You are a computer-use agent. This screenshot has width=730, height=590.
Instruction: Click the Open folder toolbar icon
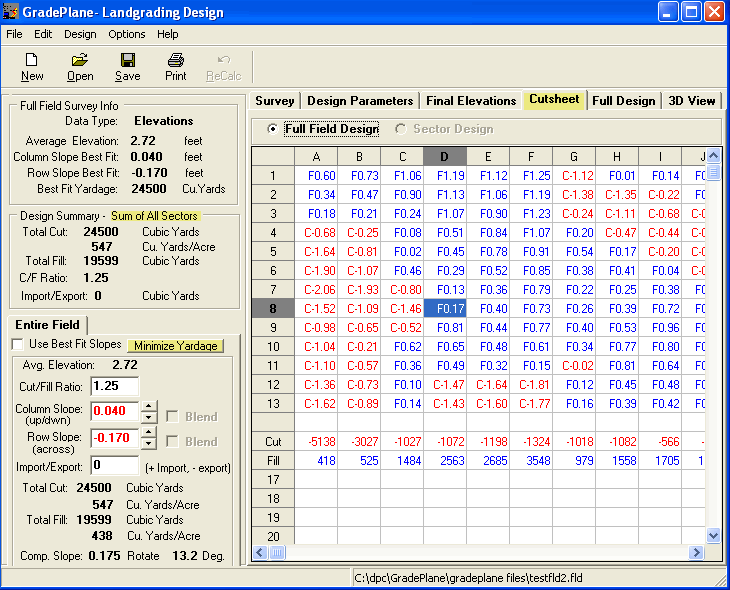pos(80,61)
